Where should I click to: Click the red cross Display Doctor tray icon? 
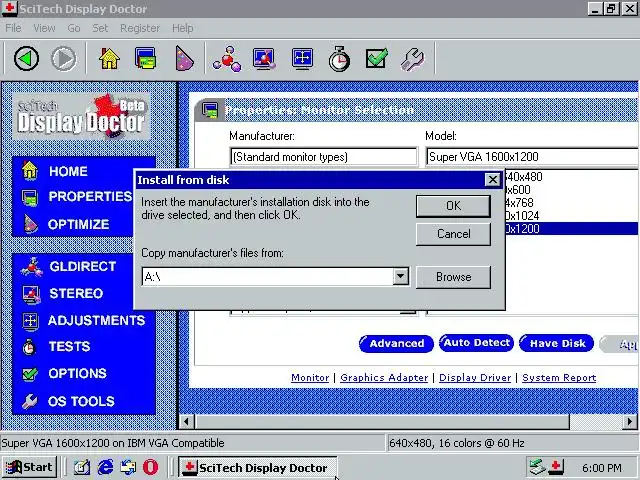[x=556, y=467]
